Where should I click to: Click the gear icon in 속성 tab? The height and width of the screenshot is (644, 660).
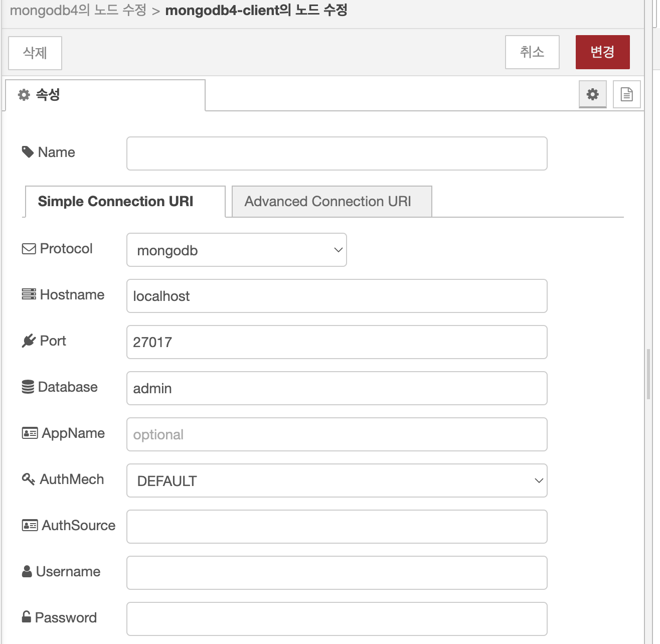[x=24, y=95]
